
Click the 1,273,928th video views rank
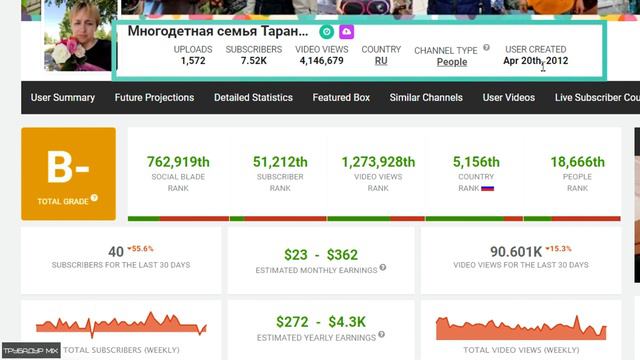(x=378, y=162)
